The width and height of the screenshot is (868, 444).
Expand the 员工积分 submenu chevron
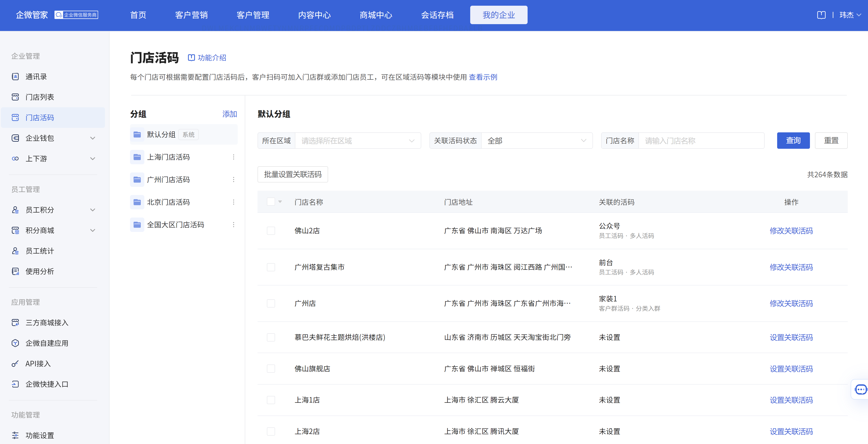pos(93,210)
